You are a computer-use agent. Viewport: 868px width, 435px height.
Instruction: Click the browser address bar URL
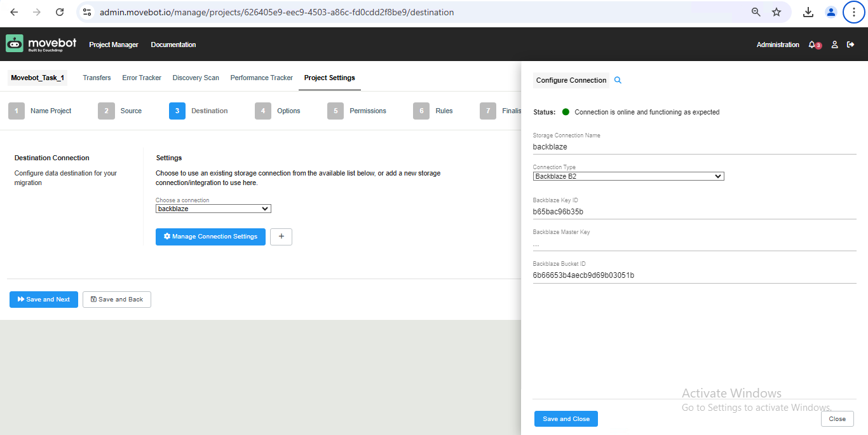[x=276, y=12]
